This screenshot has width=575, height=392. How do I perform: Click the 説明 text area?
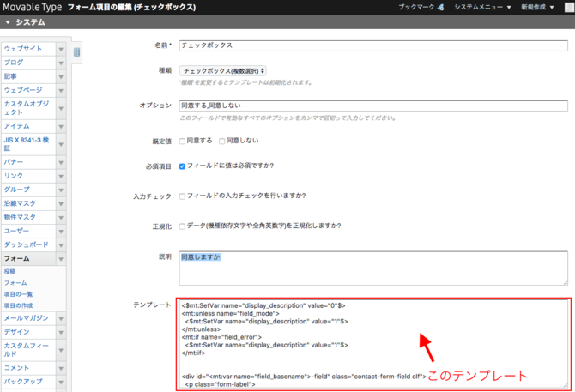click(x=373, y=268)
